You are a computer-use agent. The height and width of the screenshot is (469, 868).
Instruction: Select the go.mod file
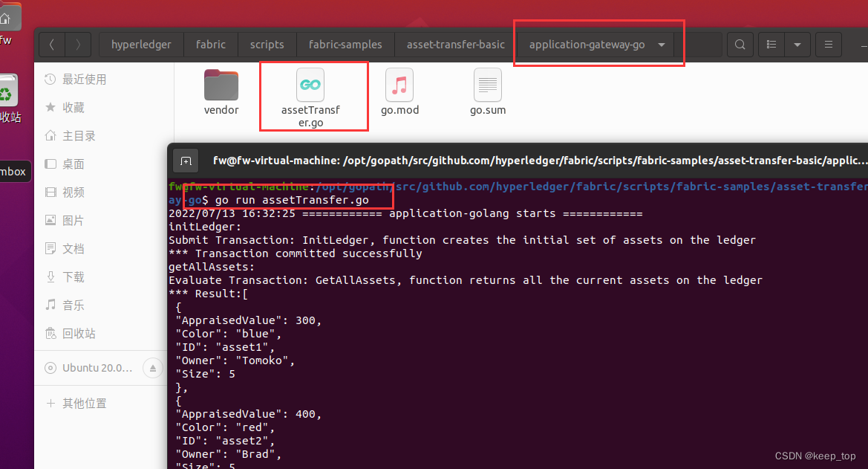(399, 92)
